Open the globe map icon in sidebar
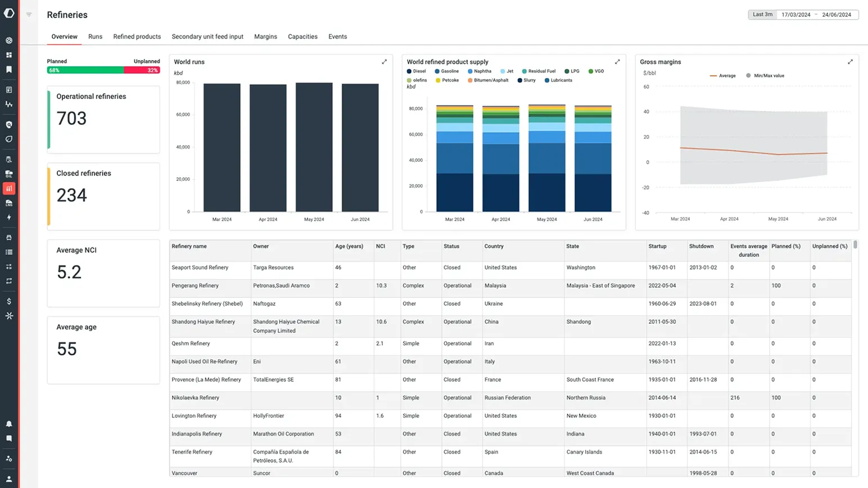This screenshot has width=868, height=488. pos(9,40)
